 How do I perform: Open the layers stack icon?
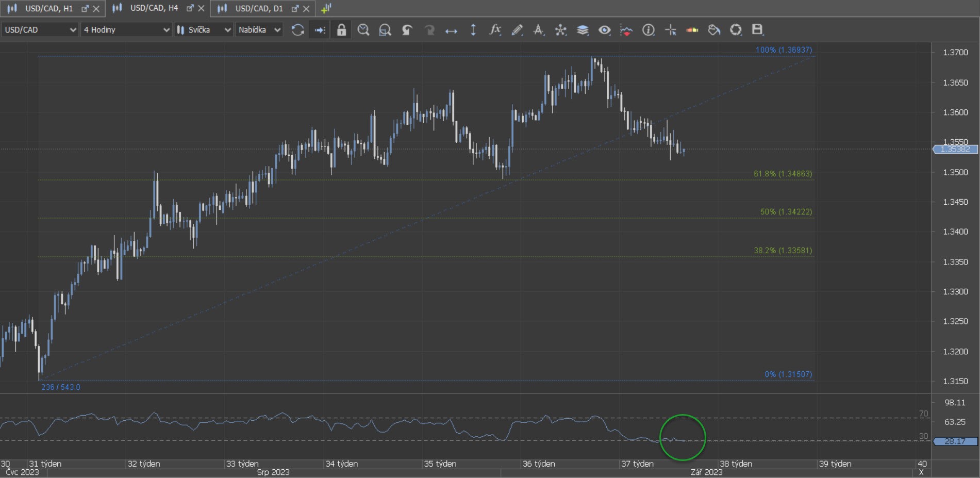(583, 30)
